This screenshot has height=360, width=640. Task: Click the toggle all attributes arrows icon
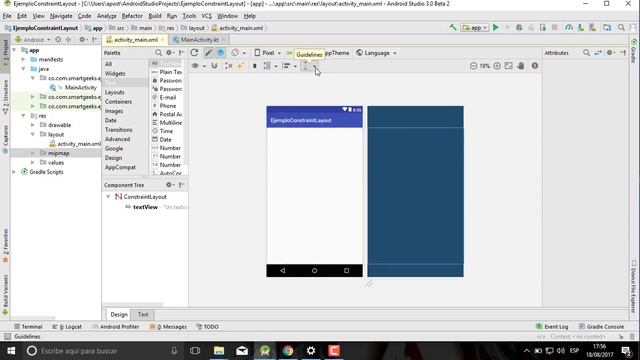click(x=598, y=53)
